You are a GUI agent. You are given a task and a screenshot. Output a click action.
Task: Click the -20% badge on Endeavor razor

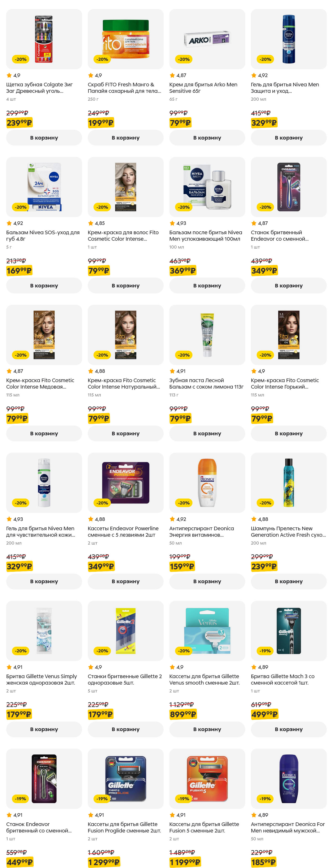[x=265, y=207]
